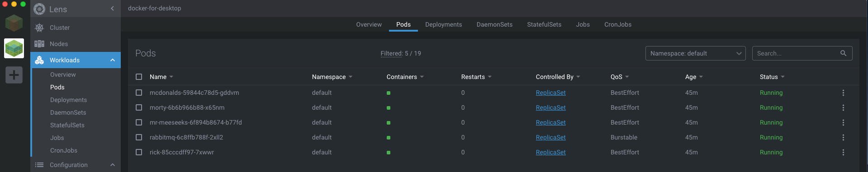868x172 pixels.
Task: Switch to the DaemonSets tab
Action: (494, 24)
